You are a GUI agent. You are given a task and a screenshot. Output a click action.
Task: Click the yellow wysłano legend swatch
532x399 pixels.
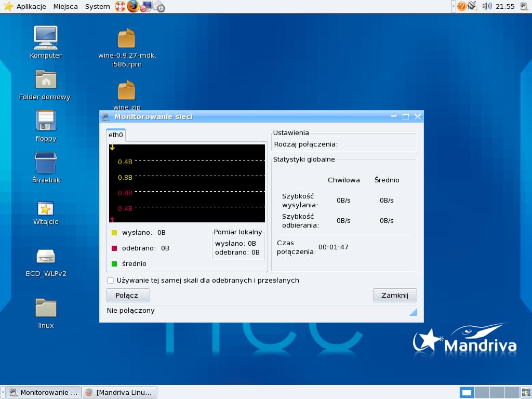coord(114,233)
